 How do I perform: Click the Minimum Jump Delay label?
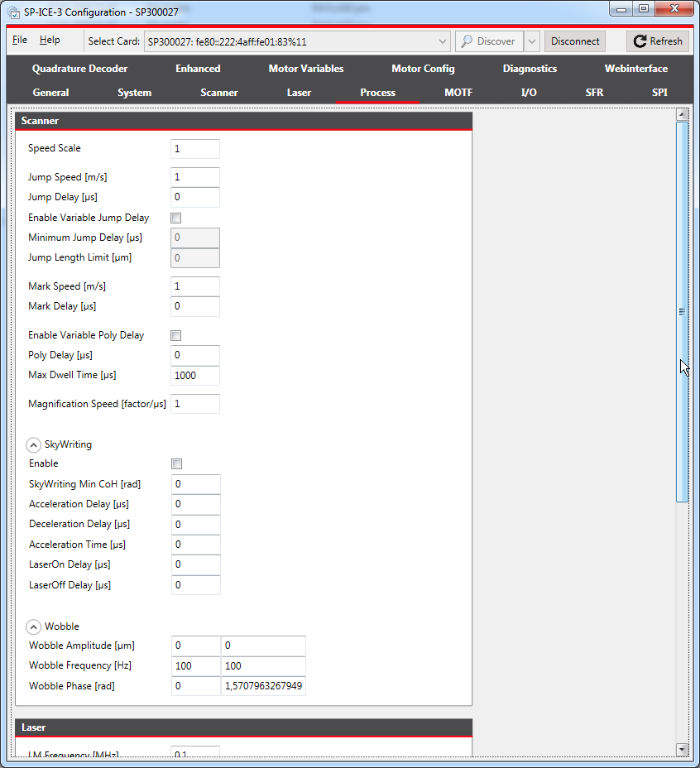85,238
